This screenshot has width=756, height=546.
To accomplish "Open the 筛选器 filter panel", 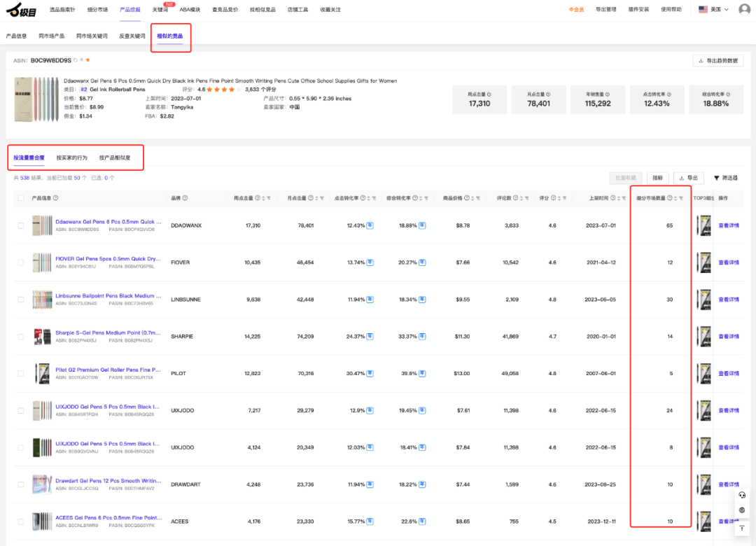I will pyautogui.click(x=726, y=178).
